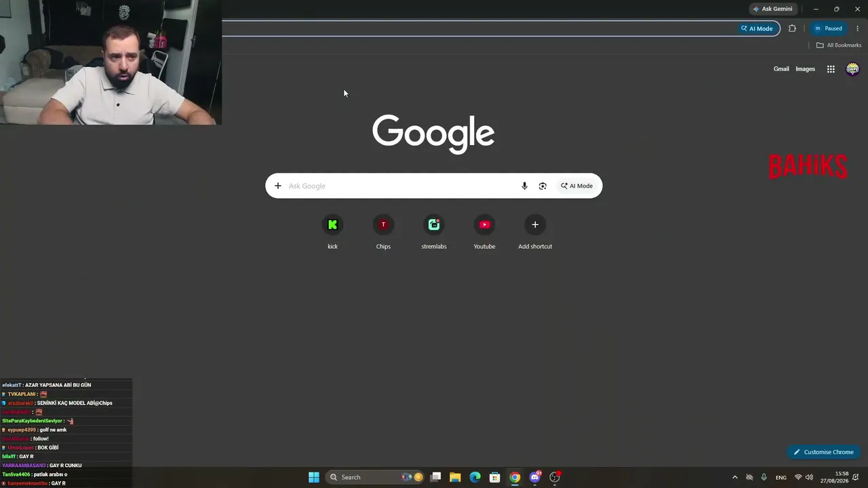This screenshot has width=868, height=488.
Task: Click the Google account avatar
Action: [852, 69]
